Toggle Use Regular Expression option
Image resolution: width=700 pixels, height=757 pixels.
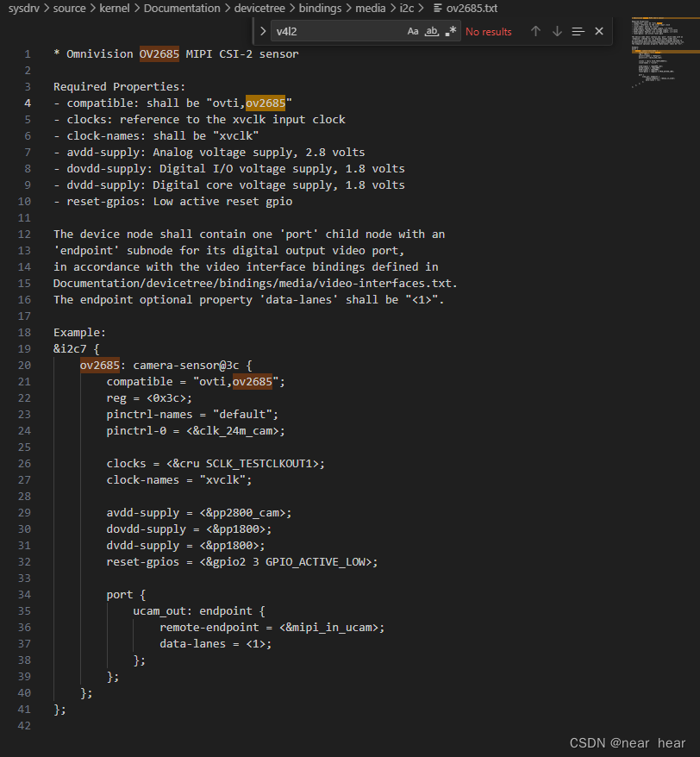(450, 31)
